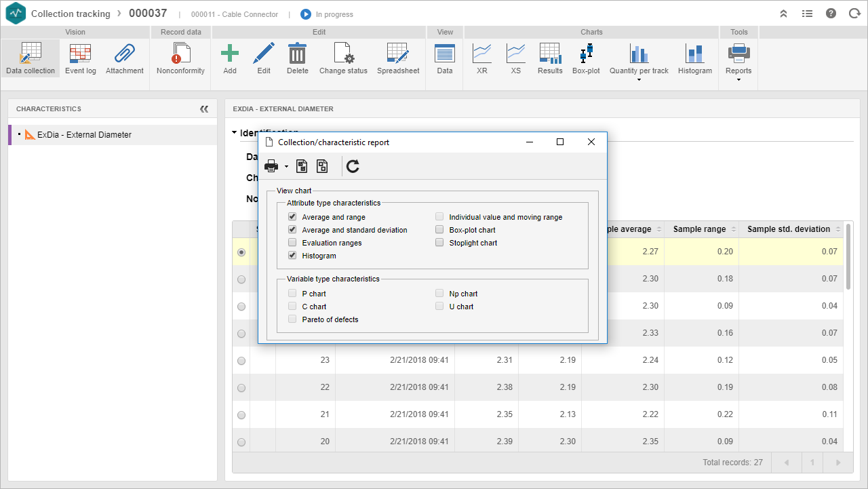Click sample 21 row average 2.22
Viewport: 868px width, 489px height.
coord(623,414)
